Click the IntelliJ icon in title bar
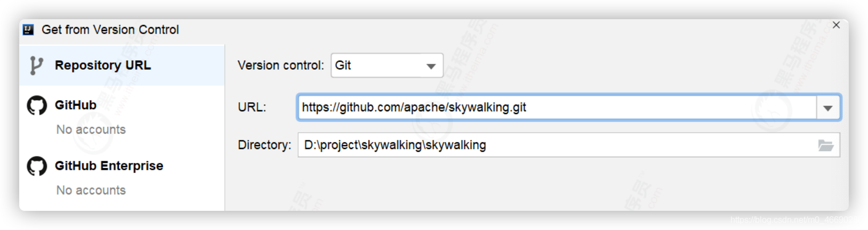Viewport: 868px width, 230px height. point(28,30)
